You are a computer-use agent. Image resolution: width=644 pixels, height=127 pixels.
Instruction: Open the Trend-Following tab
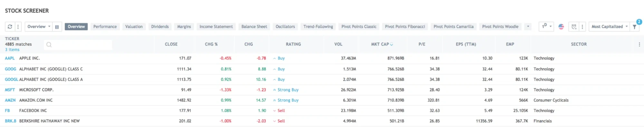318,26
